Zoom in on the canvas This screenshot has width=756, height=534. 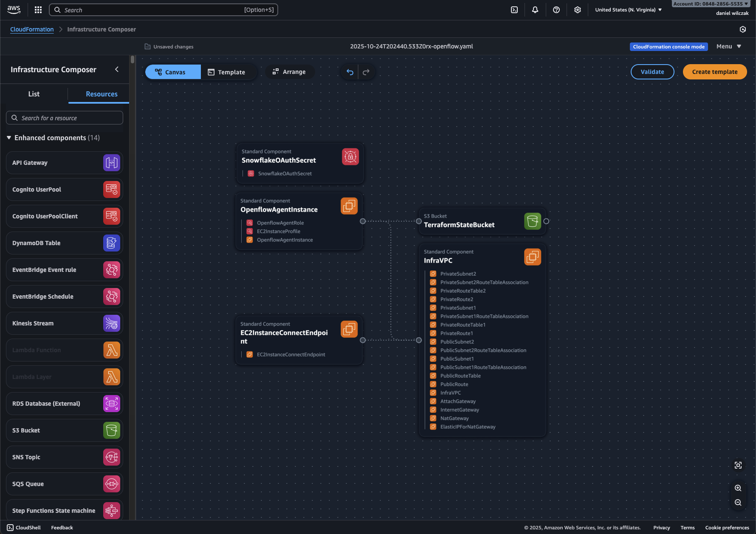(738, 488)
